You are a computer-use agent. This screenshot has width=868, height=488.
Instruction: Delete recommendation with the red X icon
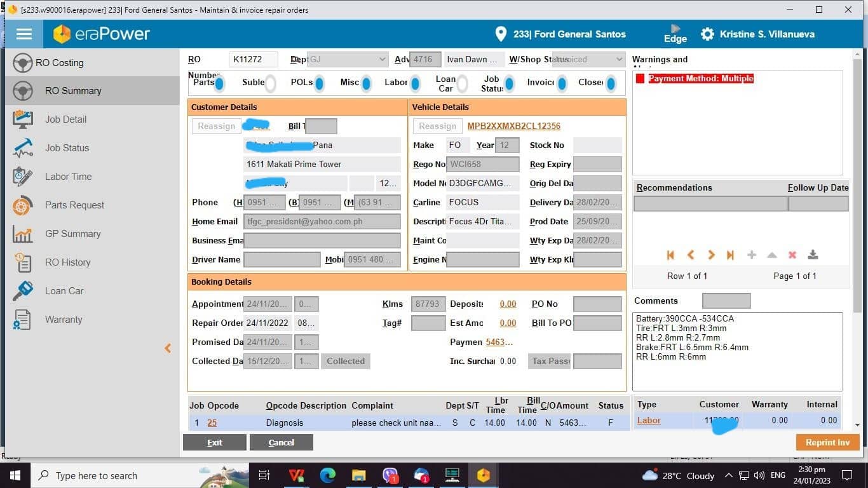(792, 255)
